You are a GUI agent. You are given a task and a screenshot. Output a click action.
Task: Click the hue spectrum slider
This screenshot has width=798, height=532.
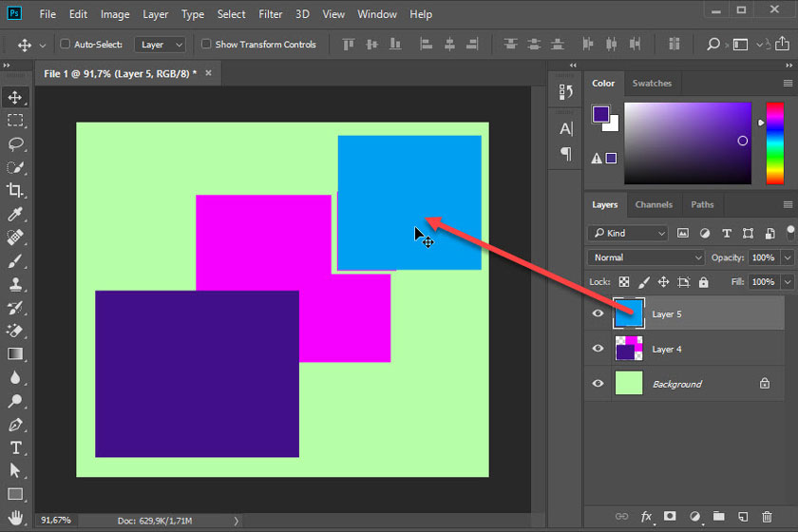click(x=774, y=143)
